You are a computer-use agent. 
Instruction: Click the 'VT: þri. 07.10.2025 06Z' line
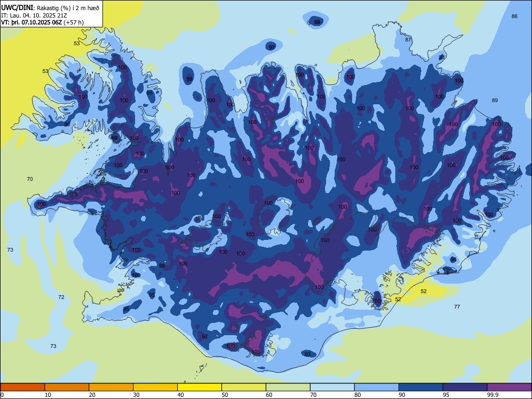[31, 22]
